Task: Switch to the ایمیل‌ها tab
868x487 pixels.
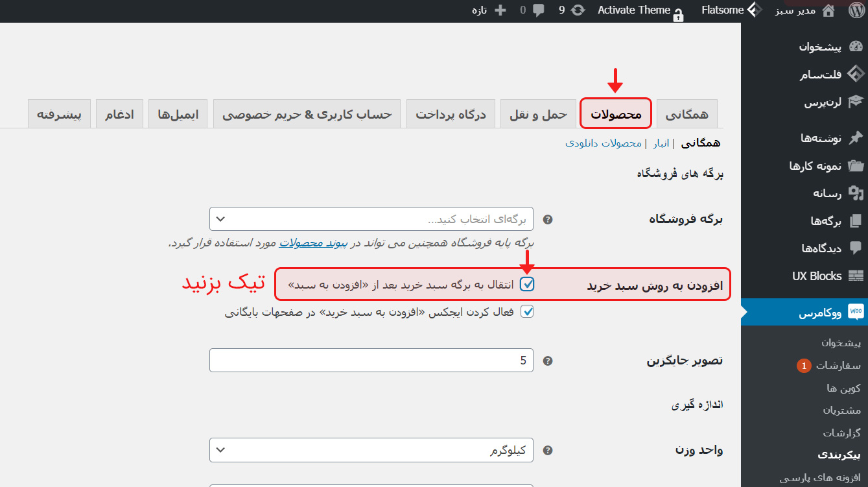Action: click(178, 115)
